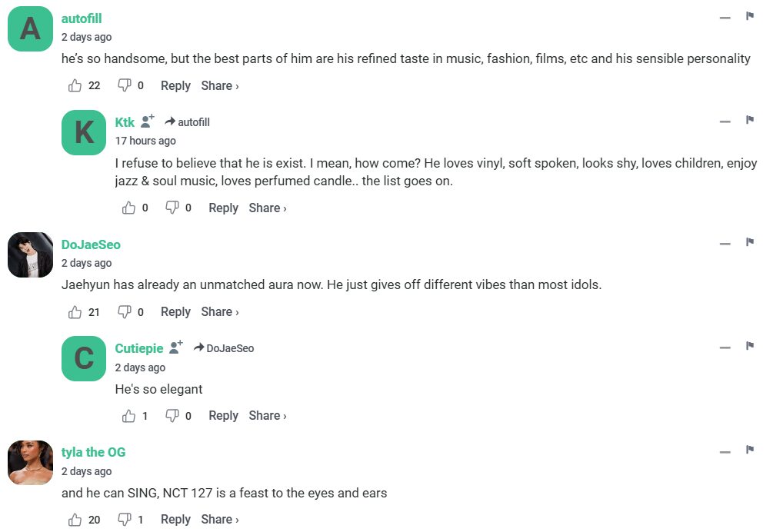Viewport: 773px width, 532px height.
Task: Upvote DoJaeSeo's unmatched aura comment
Action: (75, 311)
